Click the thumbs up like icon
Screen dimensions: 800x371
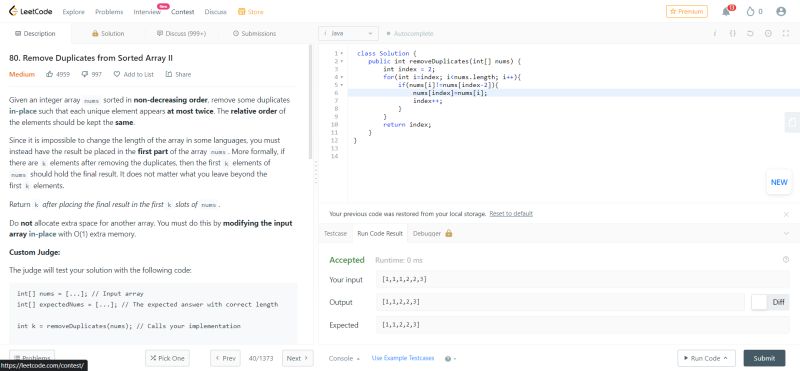49,74
